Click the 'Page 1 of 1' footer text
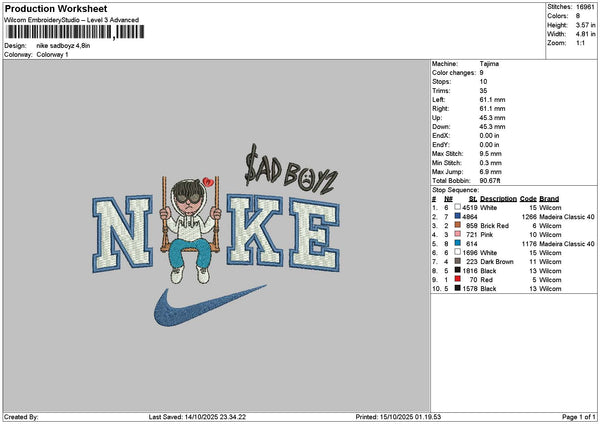The height and width of the screenshot is (424, 600). pyautogui.click(x=579, y=417)
